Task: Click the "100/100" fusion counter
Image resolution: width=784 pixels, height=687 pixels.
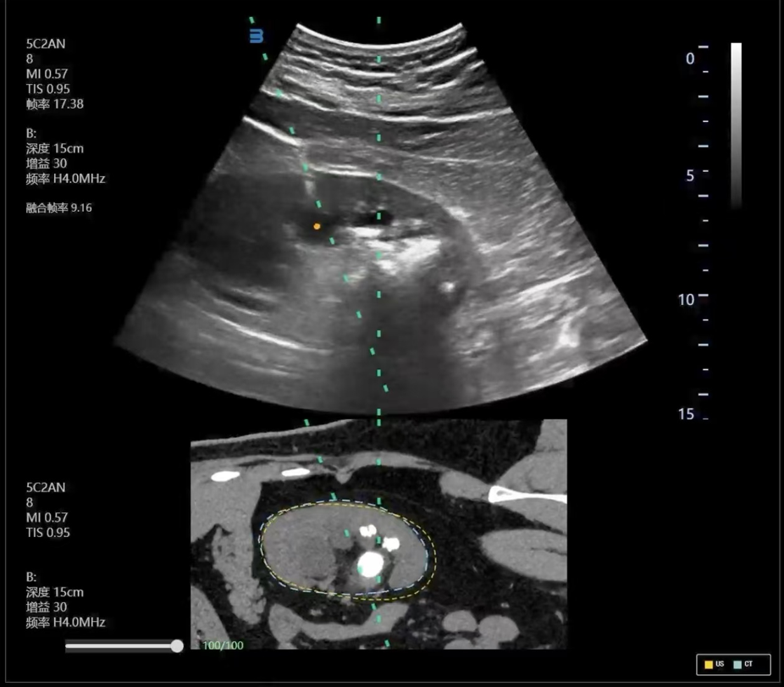Action: tap(223, 645)
